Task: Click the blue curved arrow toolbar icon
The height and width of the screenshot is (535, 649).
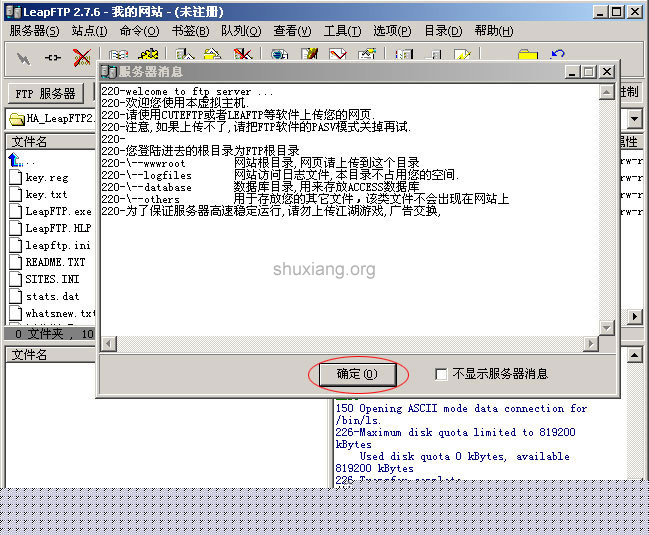Action: tap(558, 54)
